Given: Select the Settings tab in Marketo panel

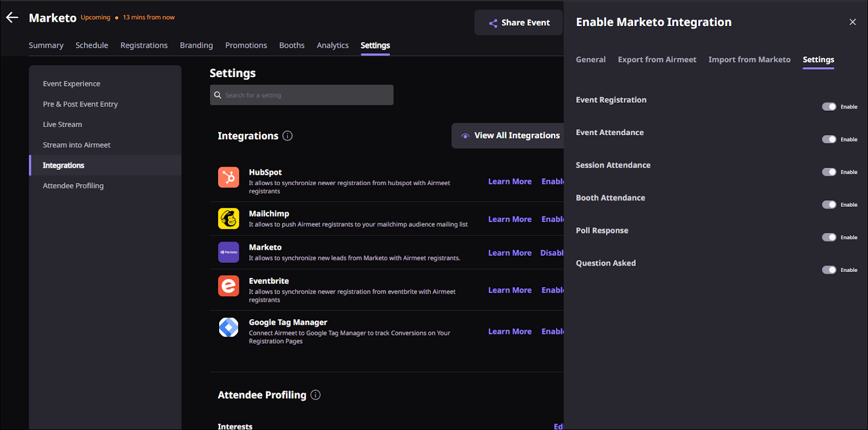Looking at the screenshot, I should [x=818, y=60].
